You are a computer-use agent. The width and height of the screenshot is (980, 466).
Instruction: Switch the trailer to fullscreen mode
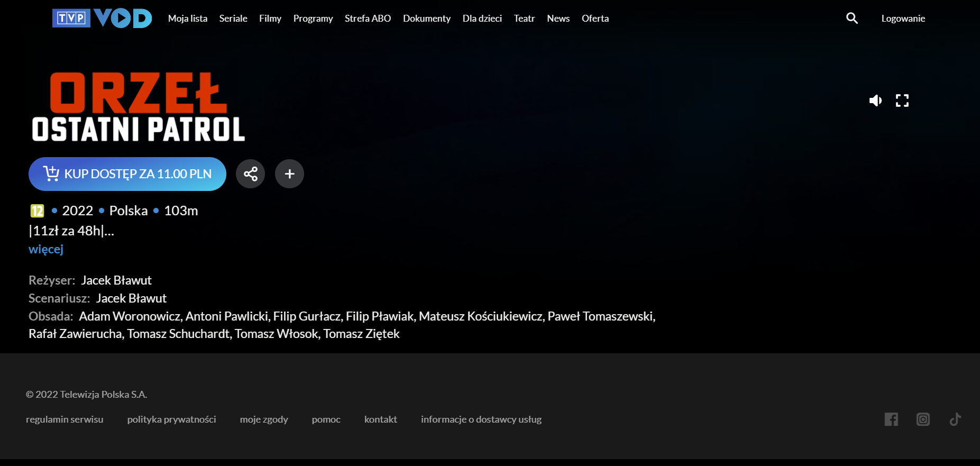(x=902, y=100)
